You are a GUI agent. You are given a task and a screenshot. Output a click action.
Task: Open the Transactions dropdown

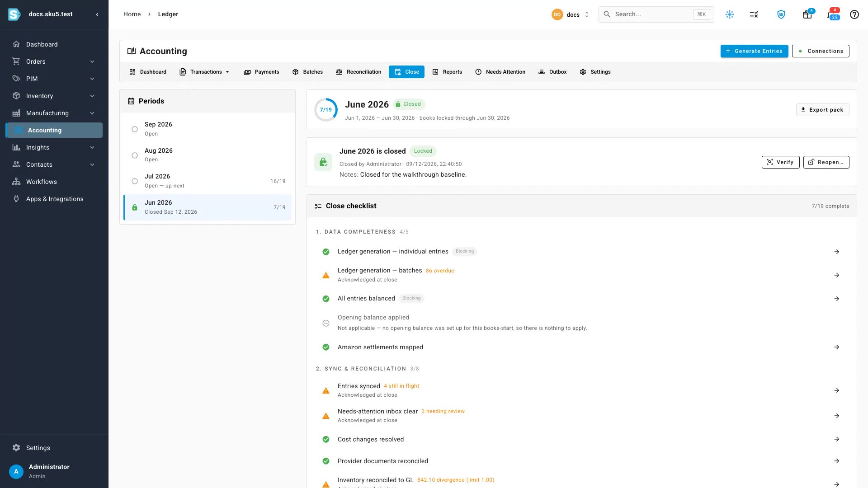tap(205, 72)
